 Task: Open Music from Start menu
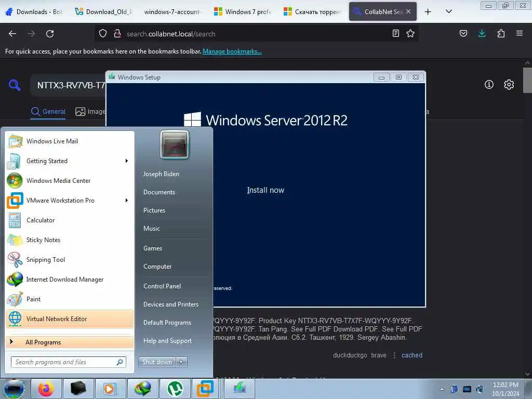pyautogui.click(x=151, y=229)
